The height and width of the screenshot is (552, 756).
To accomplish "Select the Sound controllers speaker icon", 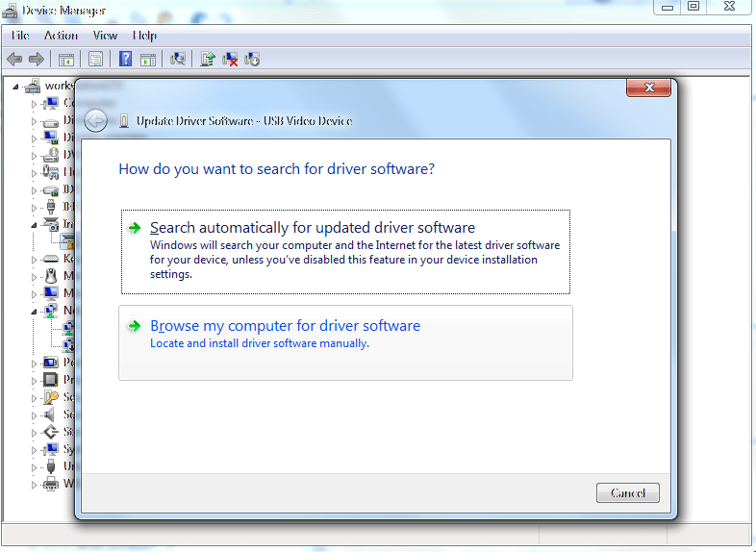I will (49, 414).
